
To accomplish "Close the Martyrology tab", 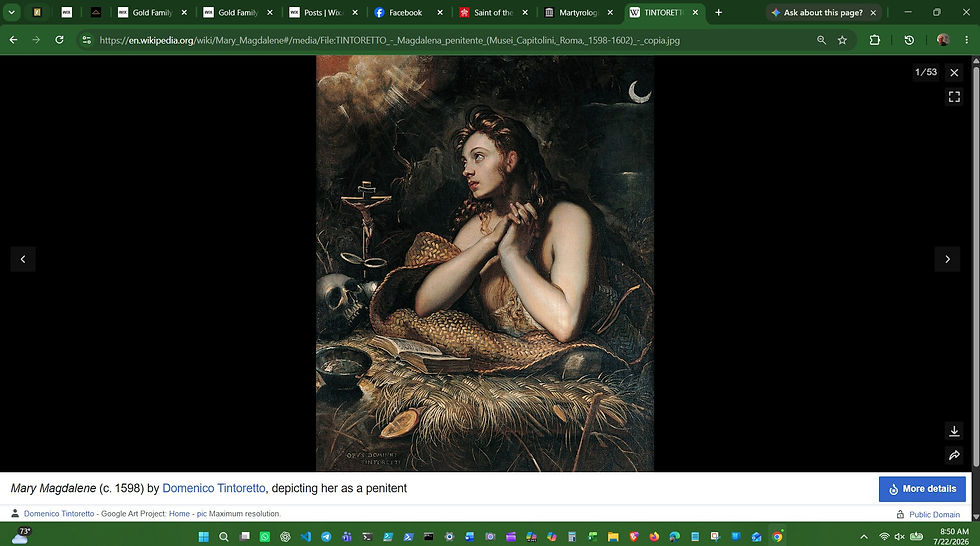I will tap(611, 12).
